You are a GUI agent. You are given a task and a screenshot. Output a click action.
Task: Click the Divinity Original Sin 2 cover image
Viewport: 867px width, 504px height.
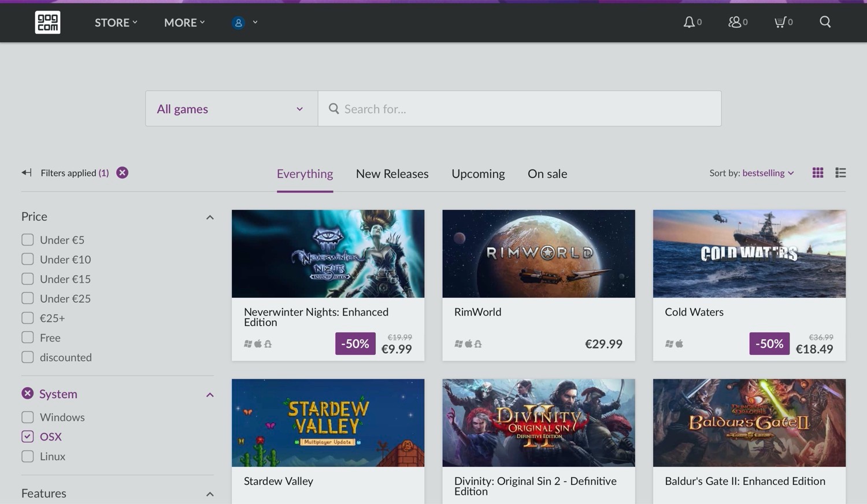(x=539, y=423)
